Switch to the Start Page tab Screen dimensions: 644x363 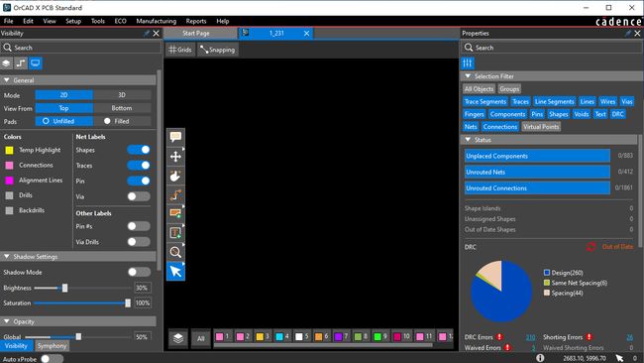[x=196, y=34]
